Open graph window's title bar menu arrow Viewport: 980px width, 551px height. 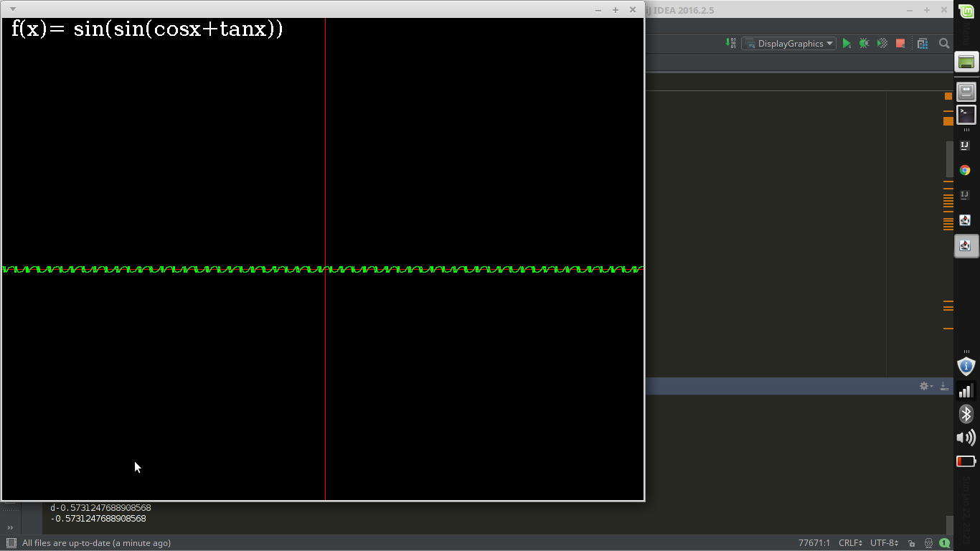pyautogui.click(x=12, y=9)
